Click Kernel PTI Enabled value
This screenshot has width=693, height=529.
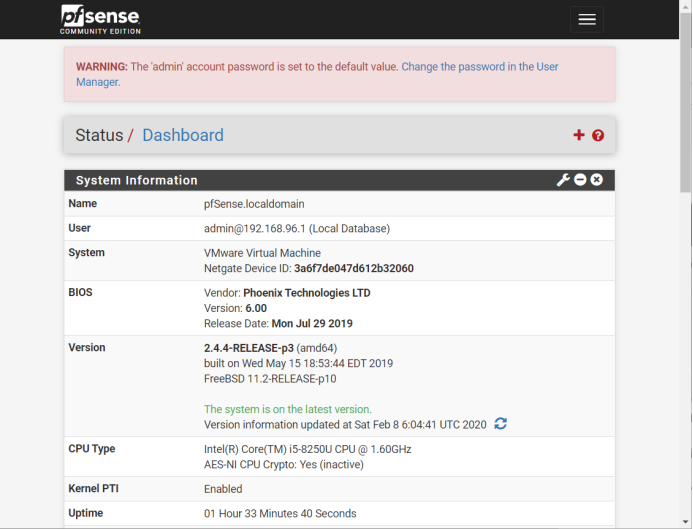223,489
